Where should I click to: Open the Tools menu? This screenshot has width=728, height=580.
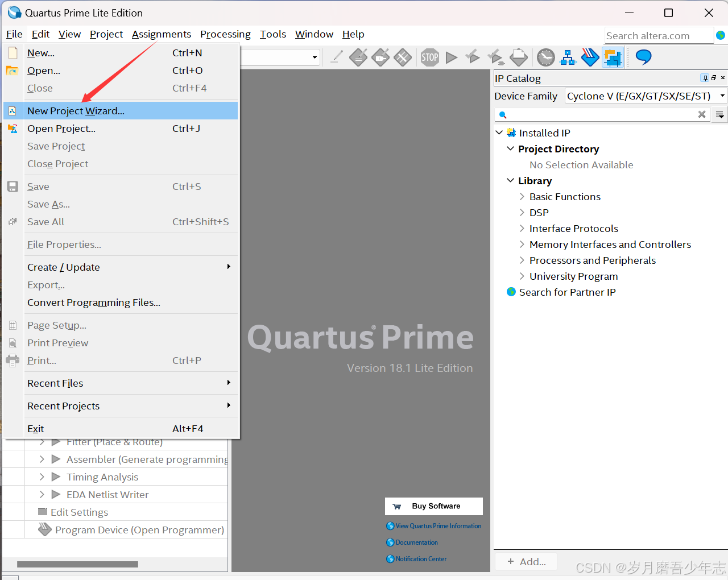click(x=273, y=34)
